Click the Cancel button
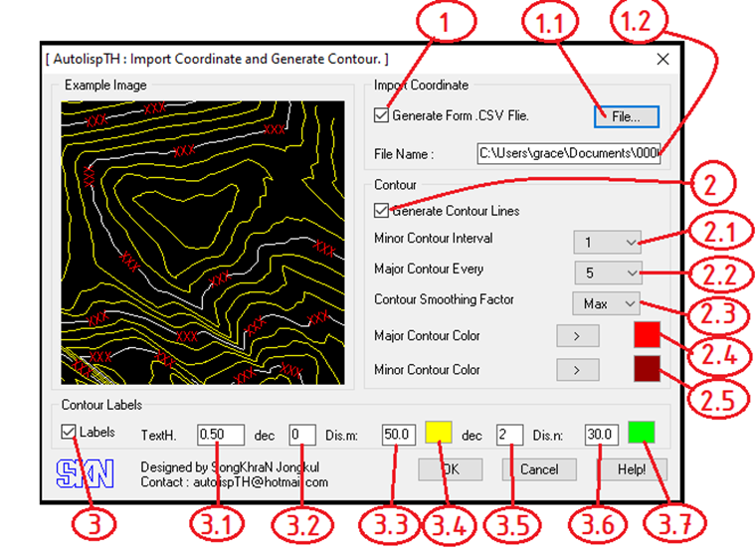756x549 pixels. (x=539, y=469)
